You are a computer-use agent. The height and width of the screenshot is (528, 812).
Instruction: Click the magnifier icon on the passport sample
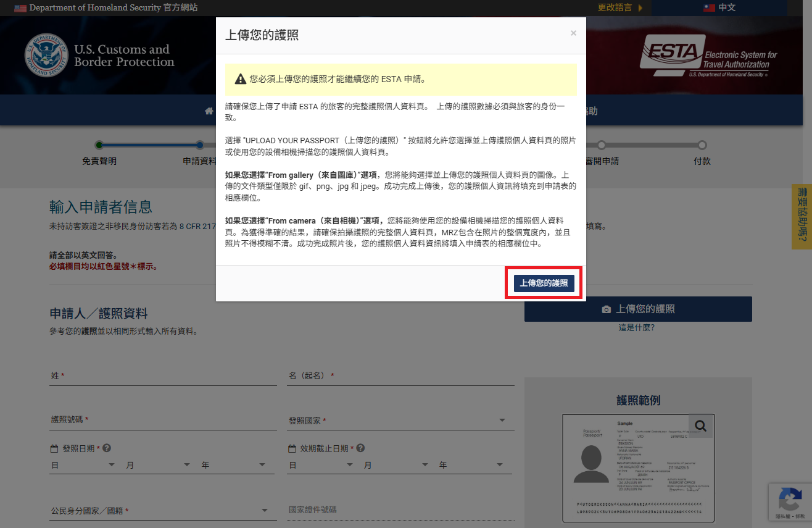click(700, 425)
